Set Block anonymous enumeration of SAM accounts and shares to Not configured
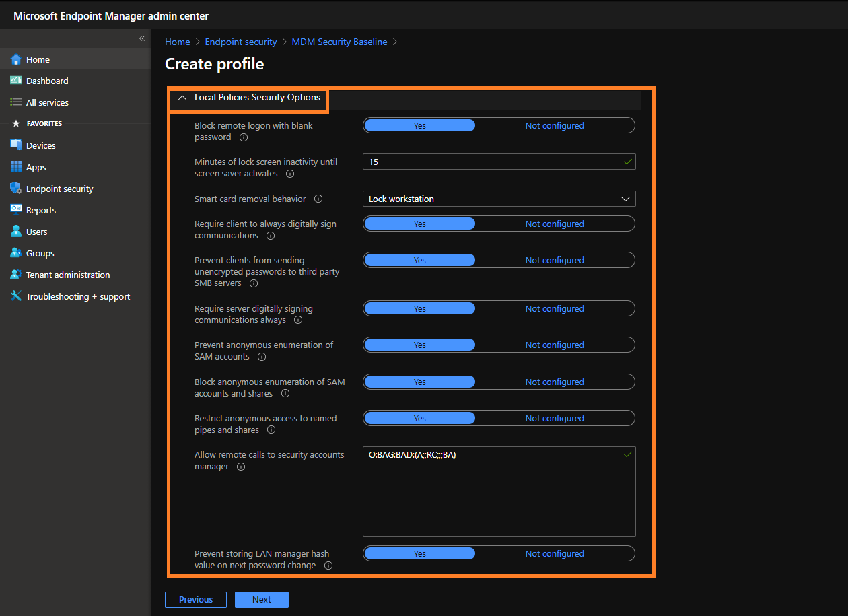This screenshot has height=616, width=848. pyautogui.click(x=555, y=382)
